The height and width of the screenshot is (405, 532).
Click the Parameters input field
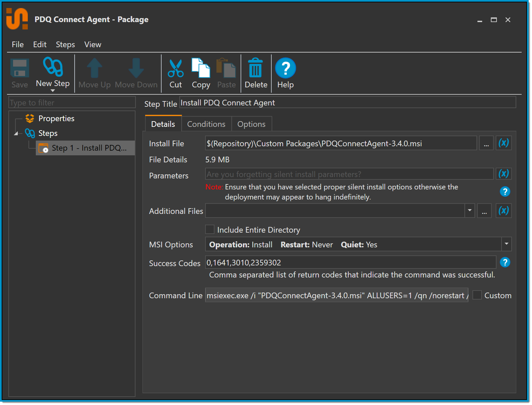click(x=349, y=174)
